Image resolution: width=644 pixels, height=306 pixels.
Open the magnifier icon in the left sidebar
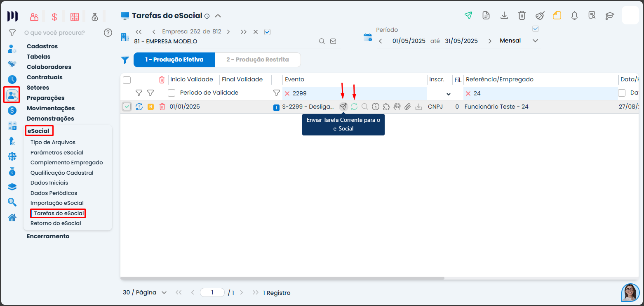coord(12,202)
